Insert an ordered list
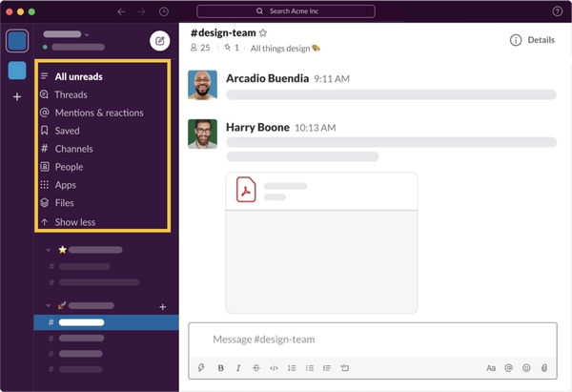 (x=292, y=368)
